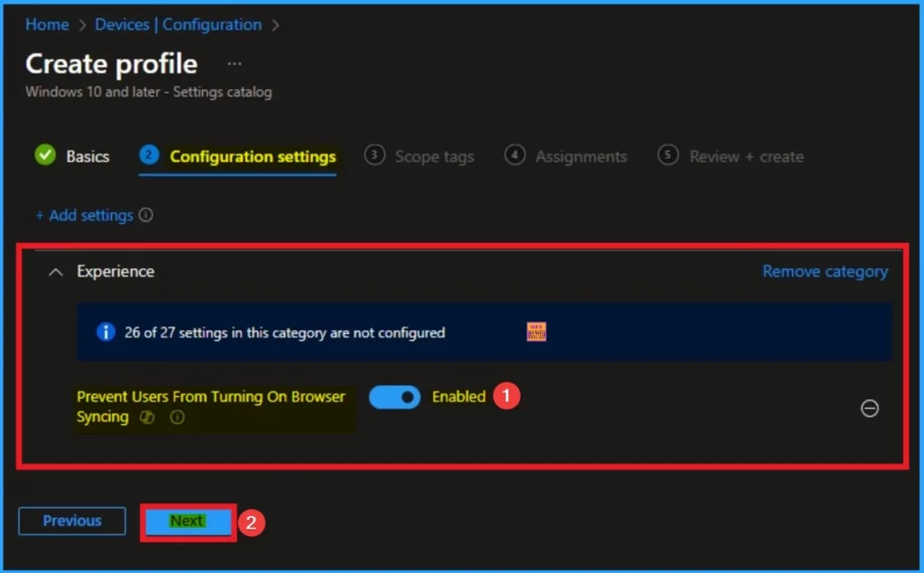Open the Review + create step
Viewport: 924px width, 573px height.
731,156
